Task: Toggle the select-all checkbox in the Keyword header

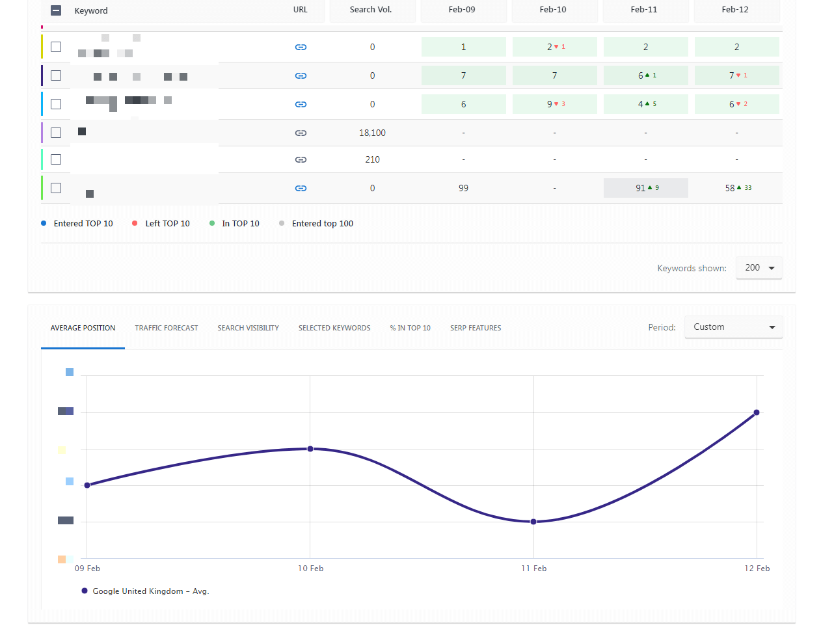Action: click(56, 10)
